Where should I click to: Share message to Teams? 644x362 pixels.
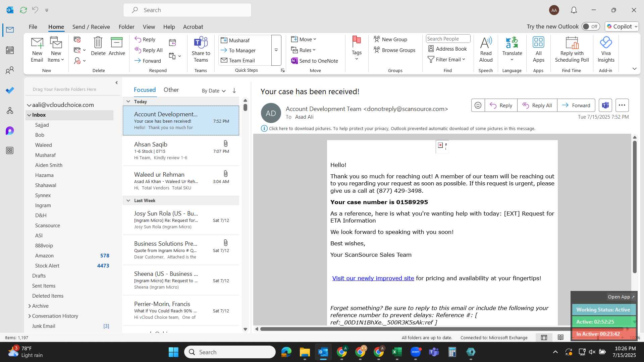click(201, 50)
